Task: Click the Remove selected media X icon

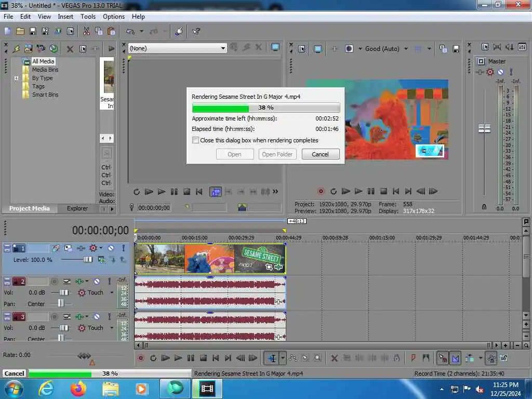Action: 70,49
